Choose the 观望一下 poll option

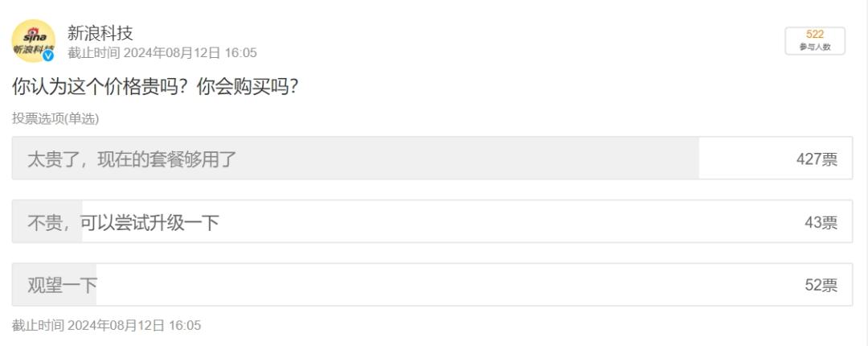point(63,285)
